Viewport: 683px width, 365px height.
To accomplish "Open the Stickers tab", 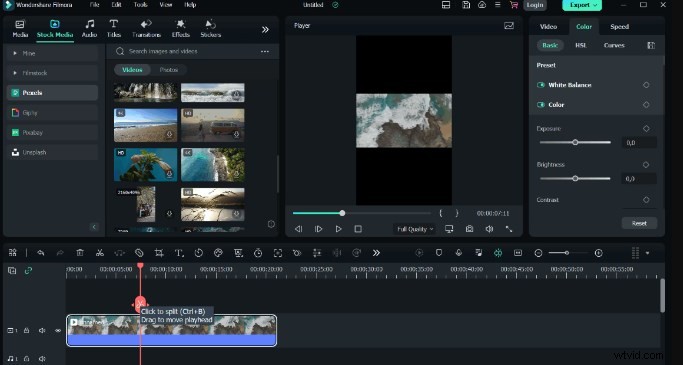I will [210, 29].
